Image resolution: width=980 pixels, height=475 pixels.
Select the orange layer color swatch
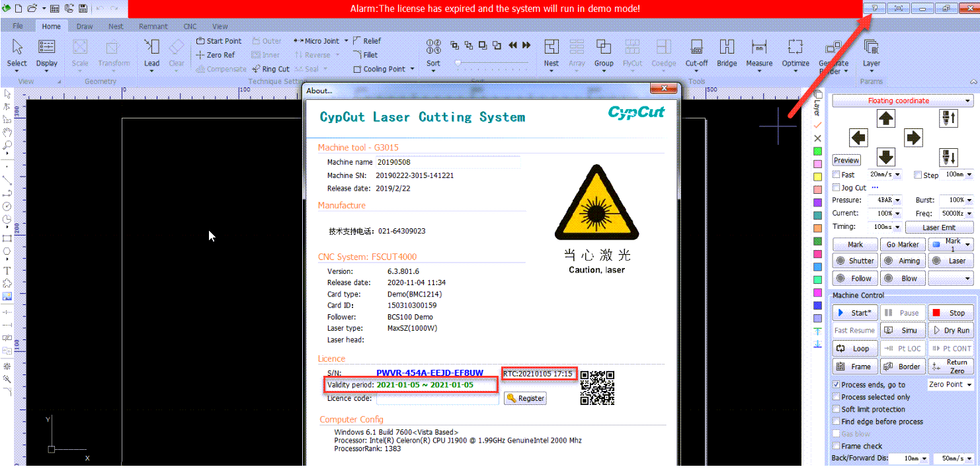point(818,228)
